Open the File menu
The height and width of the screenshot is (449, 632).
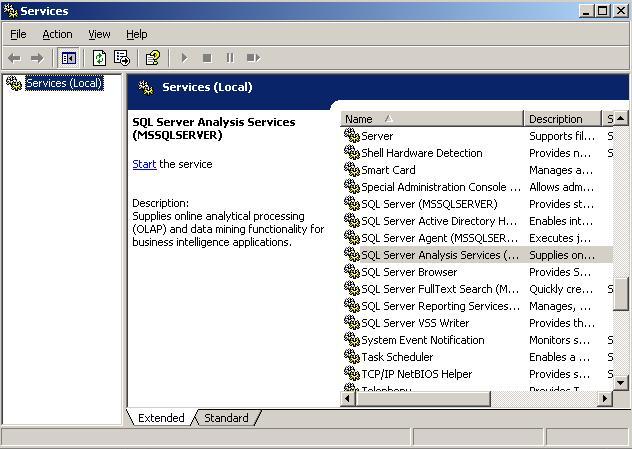(x=18, y=34)
